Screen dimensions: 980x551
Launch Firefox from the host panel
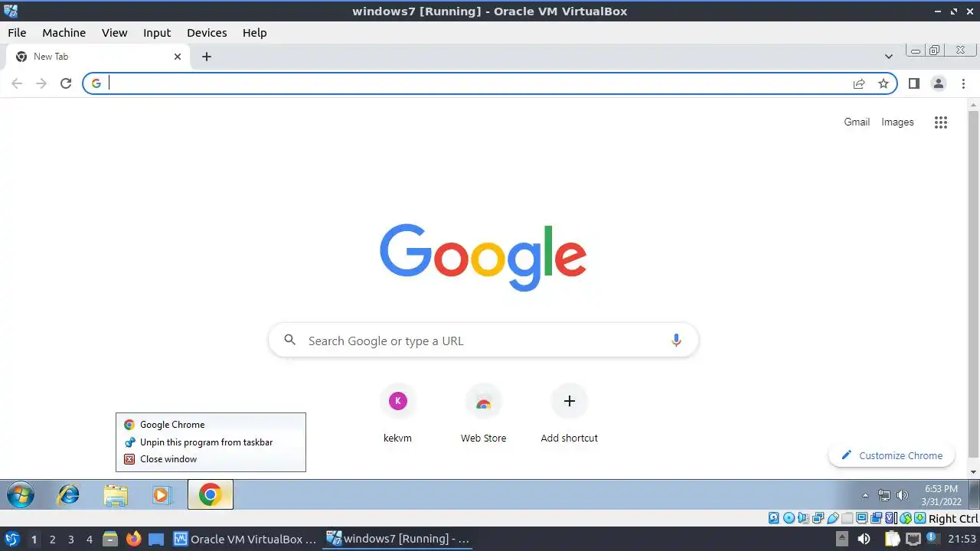[134, 539]
